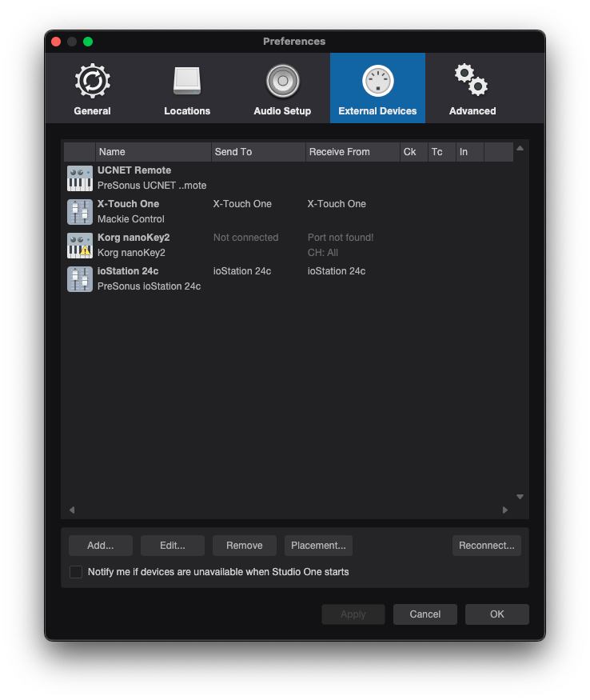The image size is (590, 700).
Task: Select the UCNET Remote device name
Action: pyautogui.click(x=134, y=170)
